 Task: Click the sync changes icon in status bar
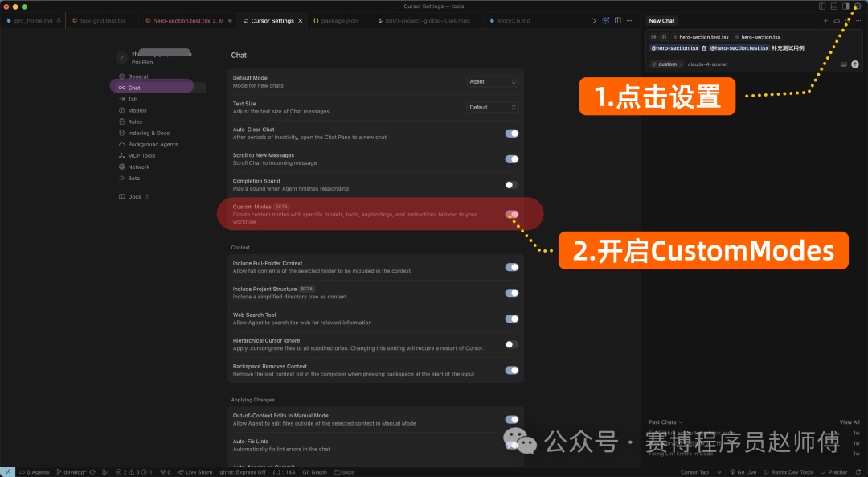tap(92, 472)
